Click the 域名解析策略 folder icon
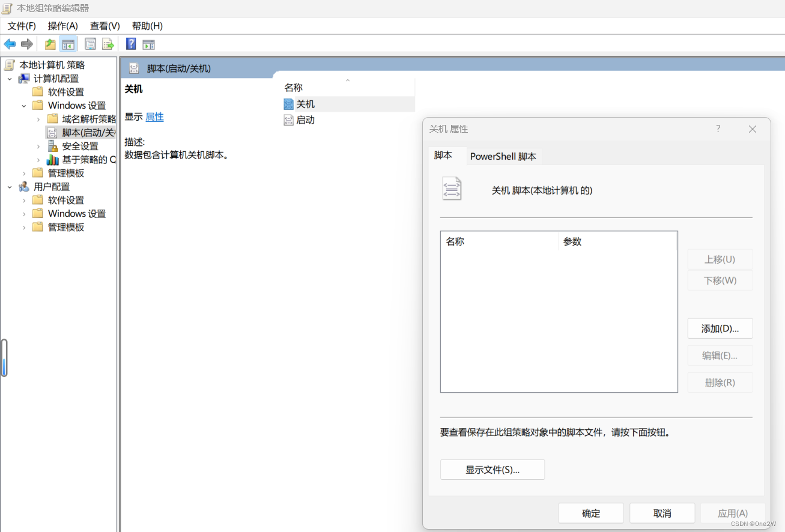This screenshot has height=532, width=785. point(52,119)
